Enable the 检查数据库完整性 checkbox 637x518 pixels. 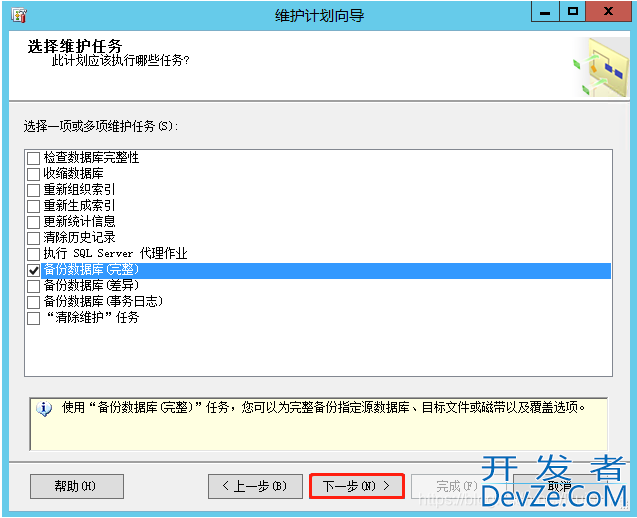point(34,158)
